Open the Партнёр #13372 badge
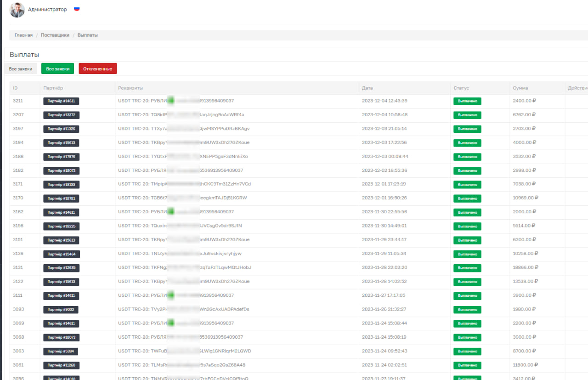The height and width of the screenshot is (380, 588). coord(61,115)
